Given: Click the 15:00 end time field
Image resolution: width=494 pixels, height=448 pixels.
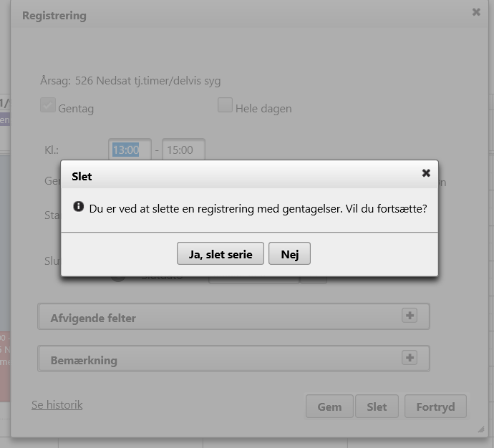Looking at the screenshot, I should point(183,150).
